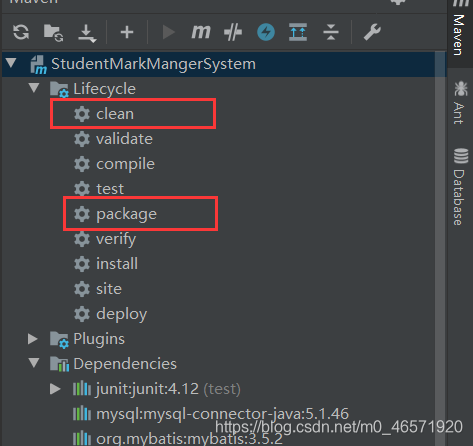The width and height of the screenshot is (473, 446).
Task: Select the package lifecycle goal
Action: [x=126, y=214]
